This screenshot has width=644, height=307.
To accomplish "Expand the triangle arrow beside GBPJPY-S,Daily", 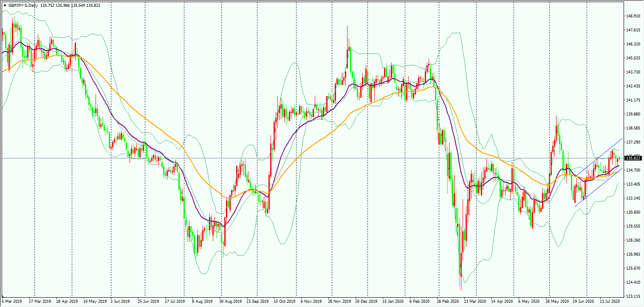I will [5, 6].
